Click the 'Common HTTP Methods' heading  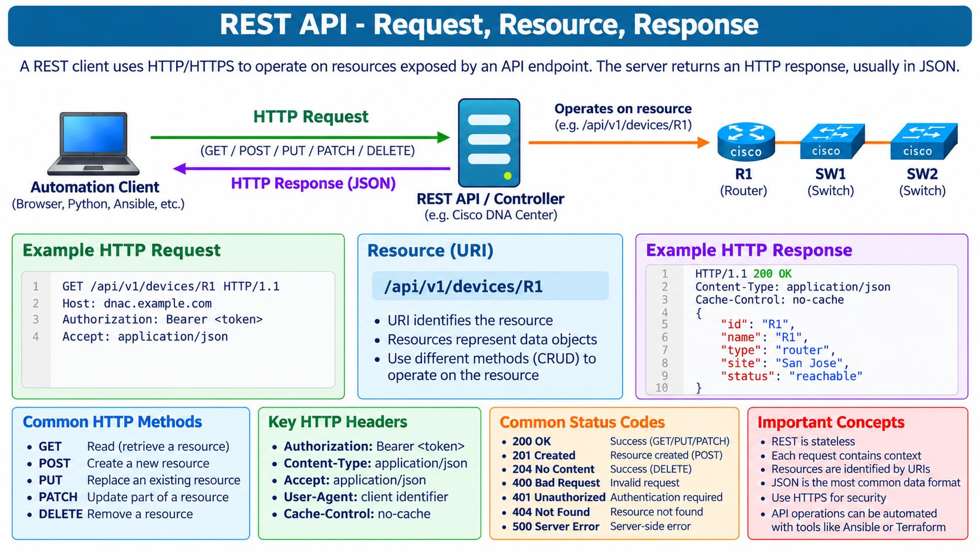[x=112, y=422]
